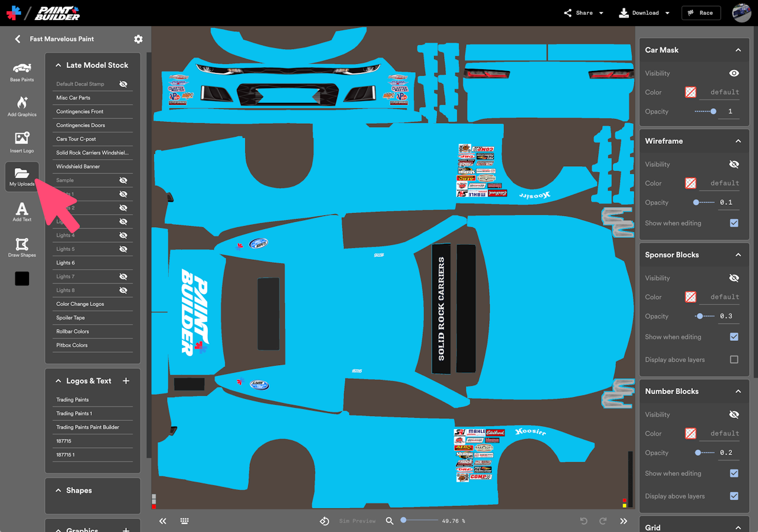
Task: Select the Contingencies Doors layer
Action: [92, 125]
